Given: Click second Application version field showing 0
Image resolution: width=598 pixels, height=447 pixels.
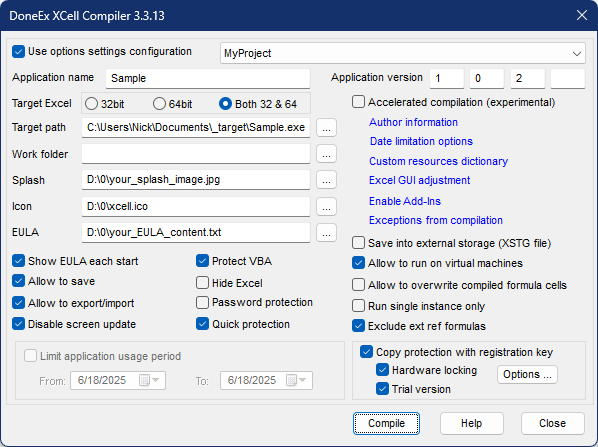Looking at the screenshot, I should coord(487,78).
